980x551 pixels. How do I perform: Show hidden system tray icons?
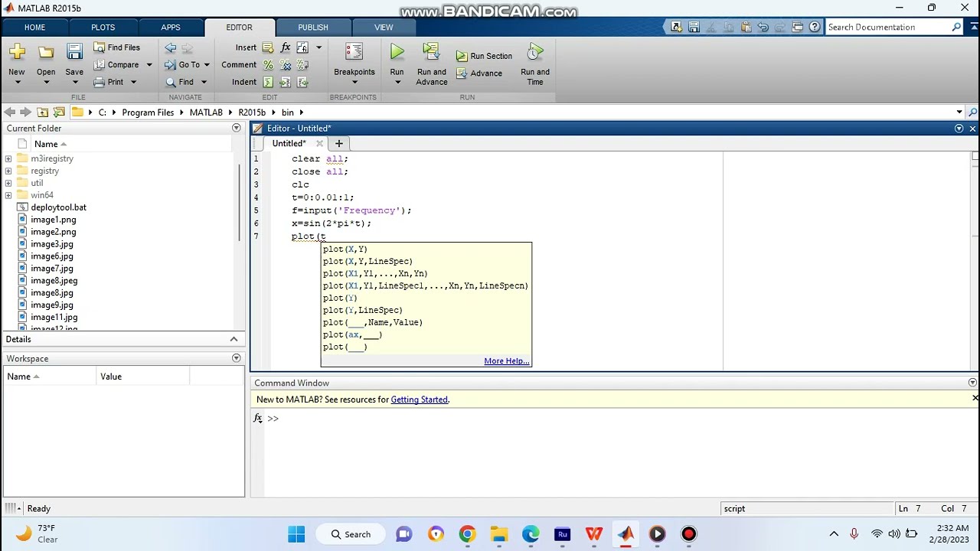coord(834,534)
